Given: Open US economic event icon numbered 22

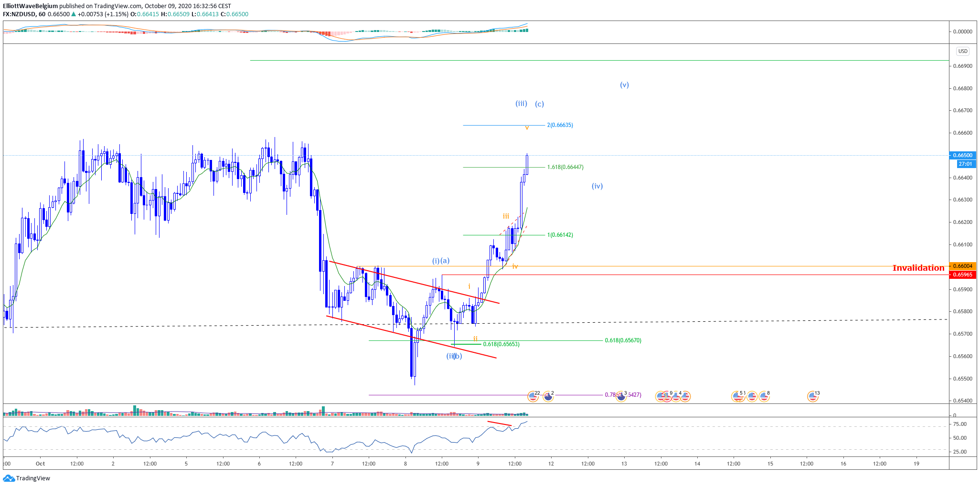Looking at the screenshot, I should 533,396.
